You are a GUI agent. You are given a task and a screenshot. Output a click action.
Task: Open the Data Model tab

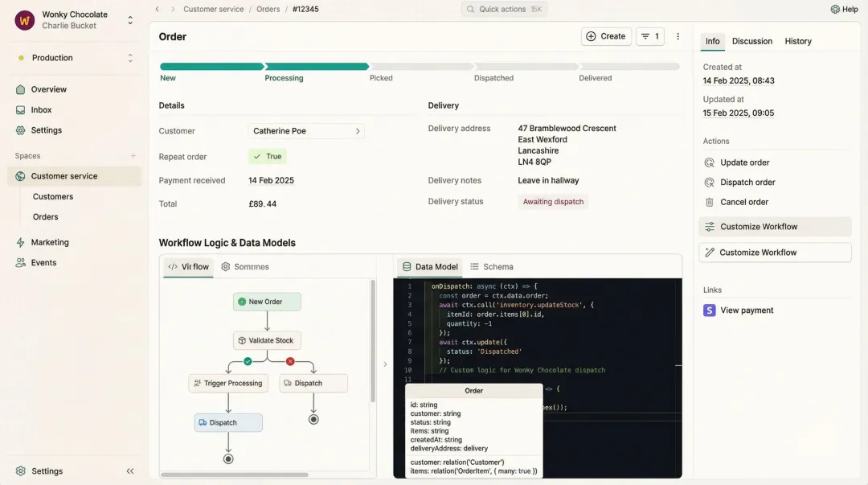coord(428,266)
